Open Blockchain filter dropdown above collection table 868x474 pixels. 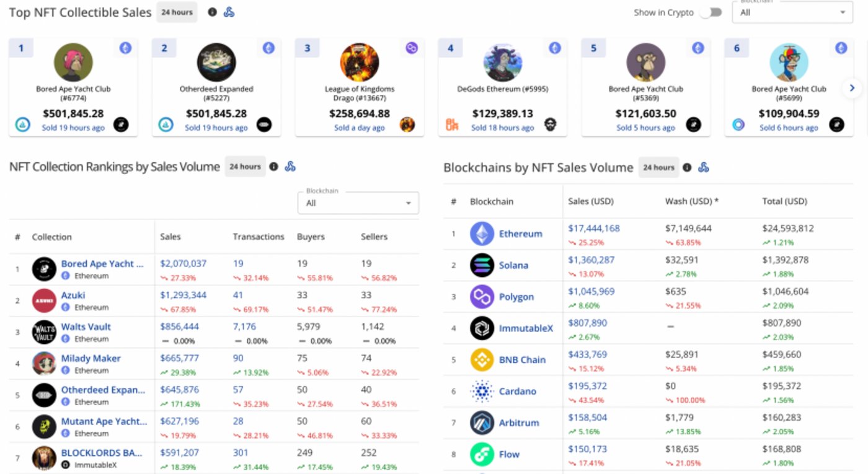click(x=358, y=203)
